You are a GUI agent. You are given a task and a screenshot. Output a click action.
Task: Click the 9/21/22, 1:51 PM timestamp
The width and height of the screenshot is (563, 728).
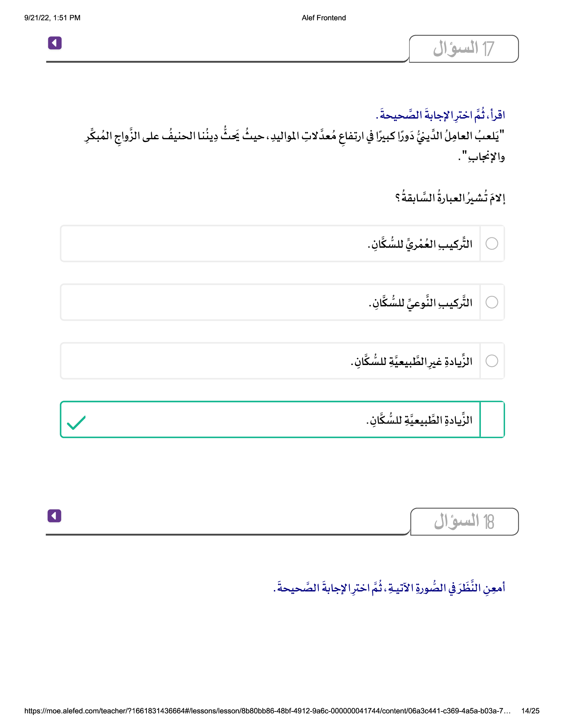tap(52, 18)
